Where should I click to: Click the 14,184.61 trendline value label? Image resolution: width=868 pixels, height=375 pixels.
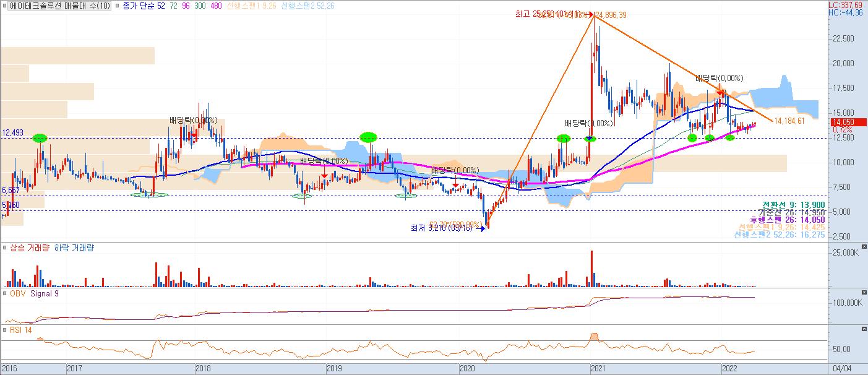click(789, 121)
